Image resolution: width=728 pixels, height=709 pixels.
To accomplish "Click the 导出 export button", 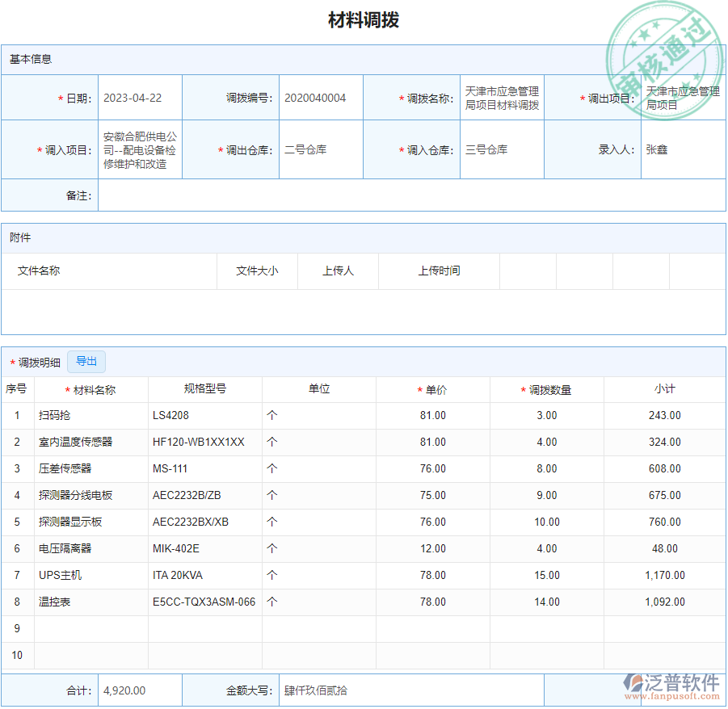I will 86,361.
